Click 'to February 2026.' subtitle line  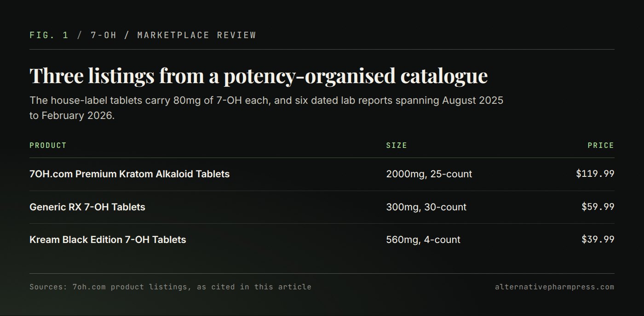point(72,116)
